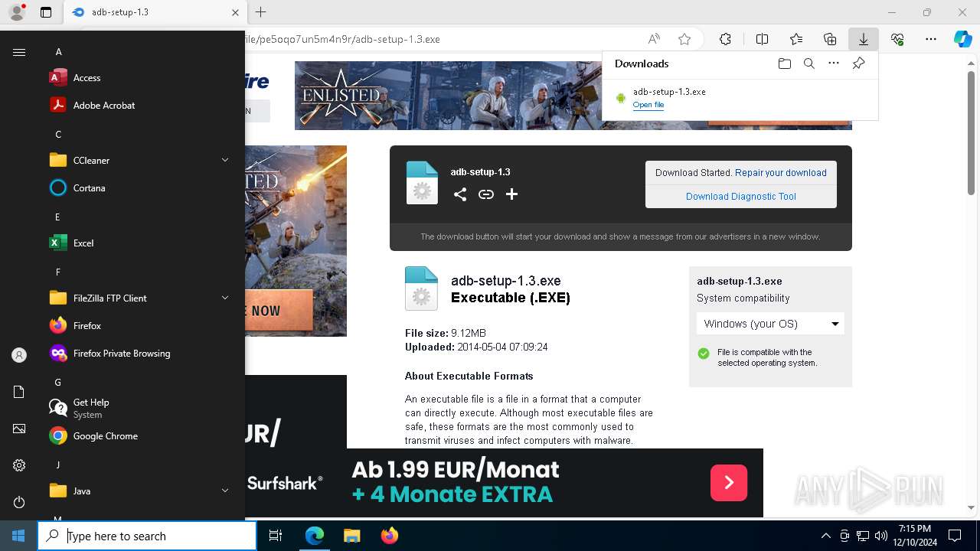The width and height of the screenshot is (980, 551).
Task: Open Pictures from the Start sidebar
Action: click(19, 429)
